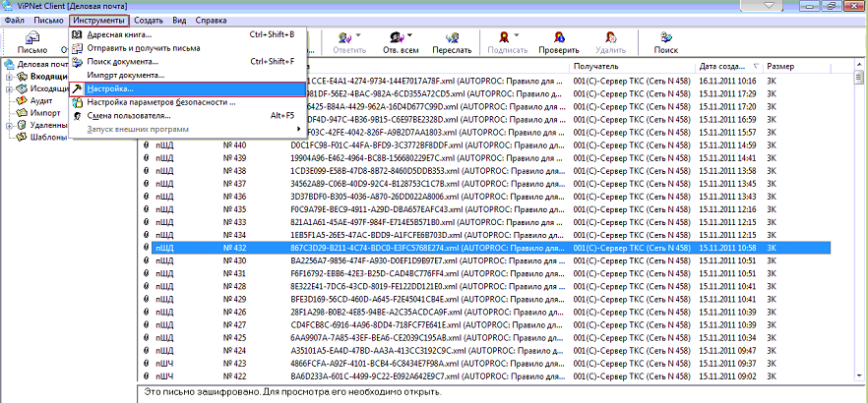The width and height of the screenshot is (868, 403).
Task: Choose Адресная книга… menu entry
Action: pyautogui.click(x=188, y=34)
